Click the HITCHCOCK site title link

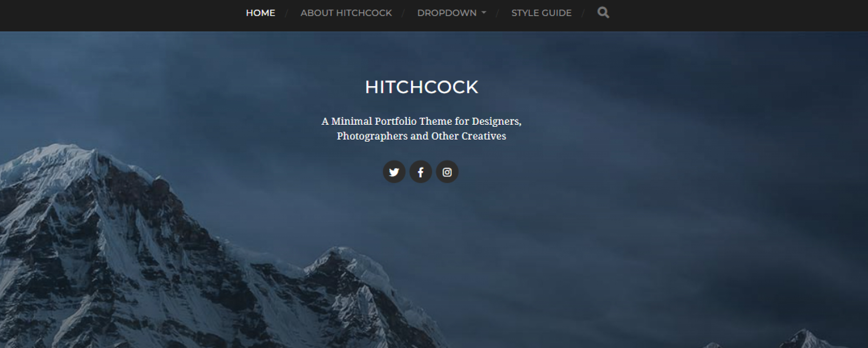point(421,87)
